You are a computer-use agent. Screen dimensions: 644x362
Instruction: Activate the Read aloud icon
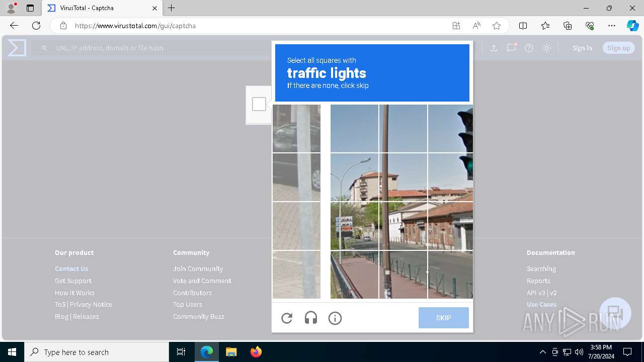476,26
